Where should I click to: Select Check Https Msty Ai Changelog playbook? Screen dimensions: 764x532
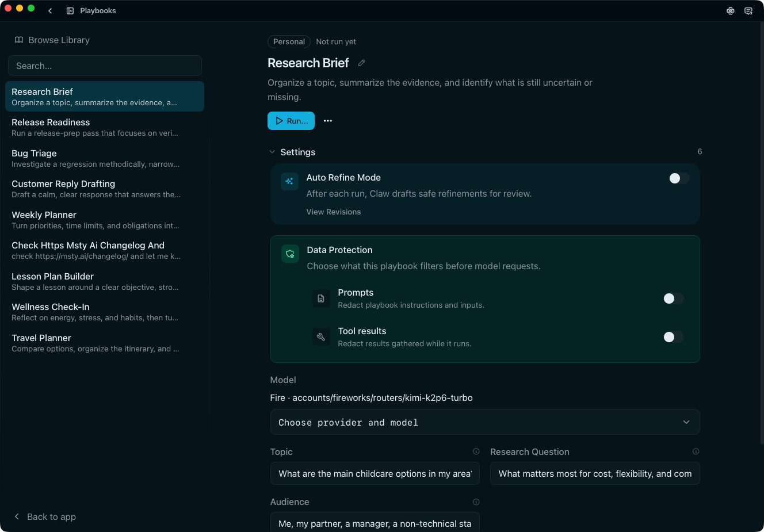click(x=105, y=250)
